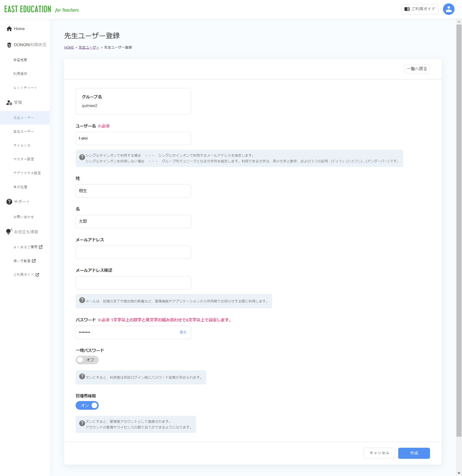The width and height of the screenshot is (462, 476).
Task: Click the サポート question mark icon
Action: [x=9, y=202]
